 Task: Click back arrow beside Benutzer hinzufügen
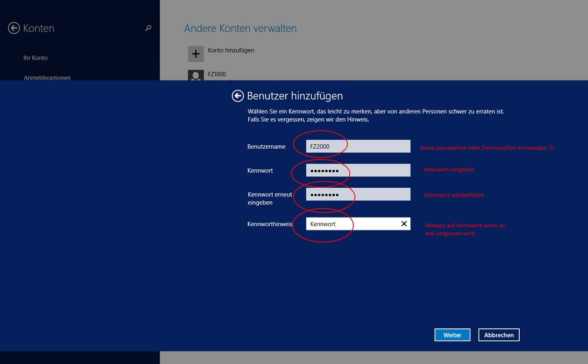tap(238, 96)
